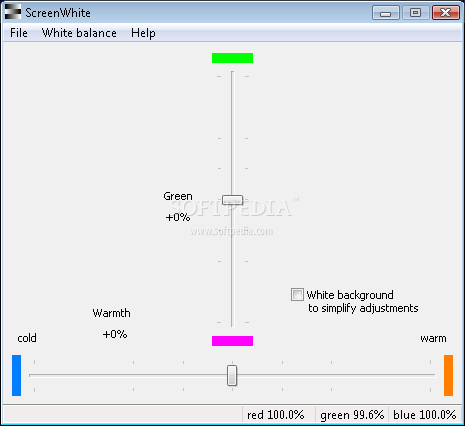Click the Warmth horizontal slider handle

tap(232, 375)
